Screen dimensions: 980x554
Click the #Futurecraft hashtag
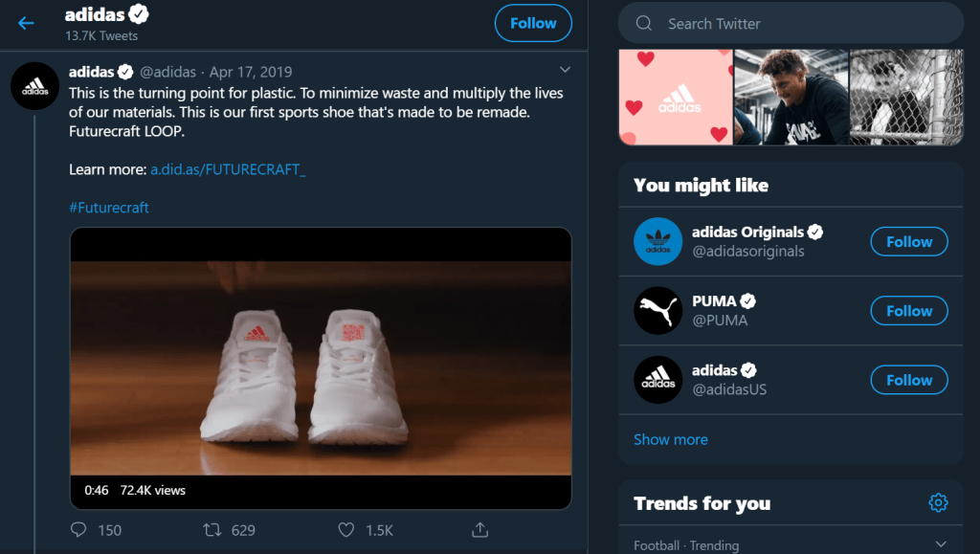109,208
